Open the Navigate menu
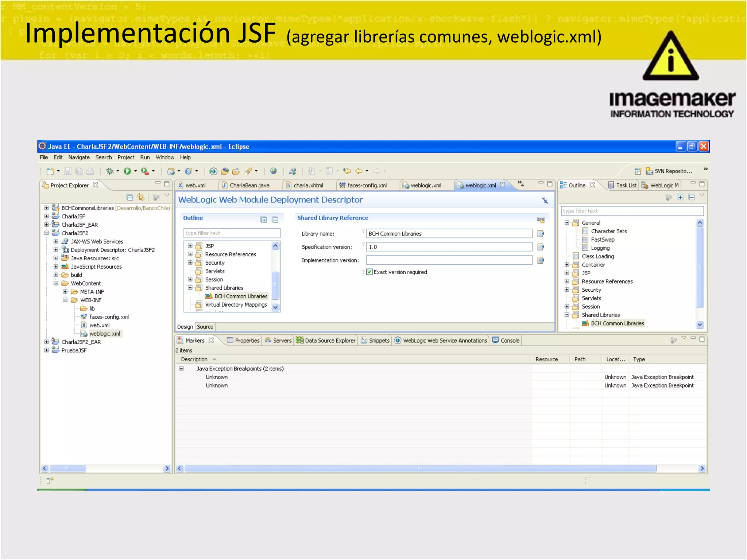This screenshot has width=747, height=560. coord(79,157)
